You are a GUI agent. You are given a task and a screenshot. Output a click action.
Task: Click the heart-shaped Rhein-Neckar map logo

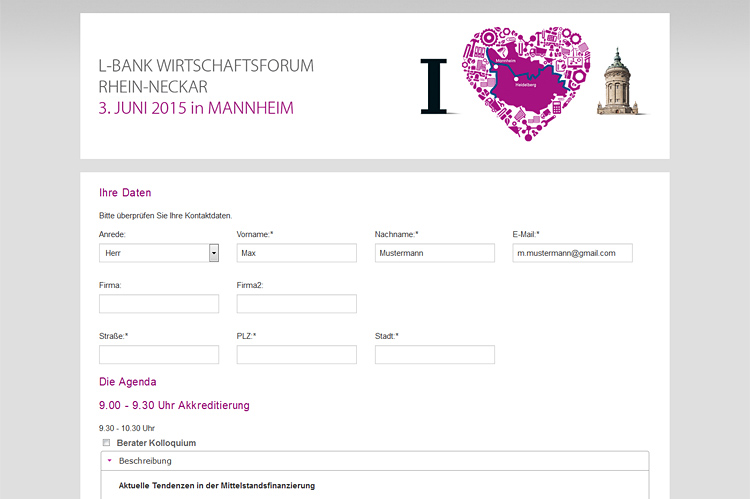point(526,83)
